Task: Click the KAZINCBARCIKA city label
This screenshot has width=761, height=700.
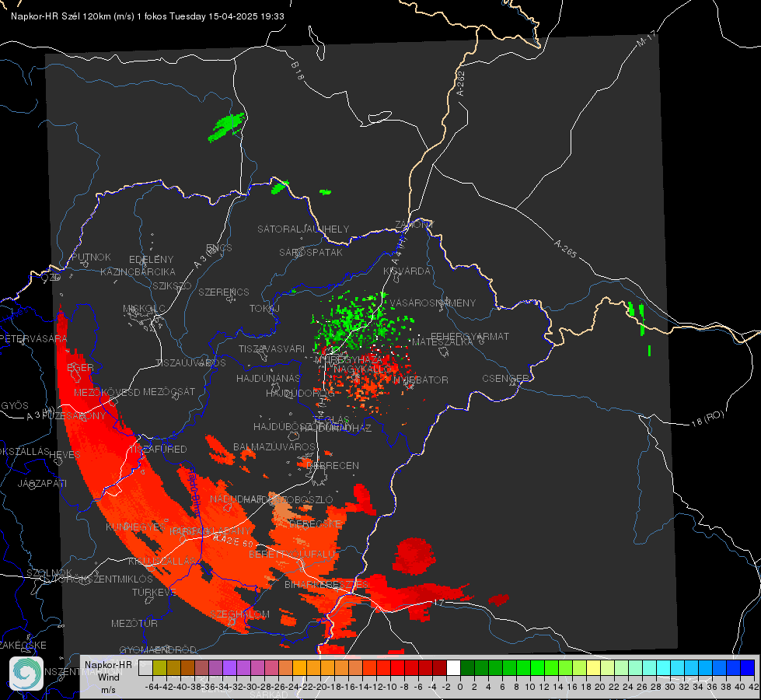Action: [x=138, y=271]
